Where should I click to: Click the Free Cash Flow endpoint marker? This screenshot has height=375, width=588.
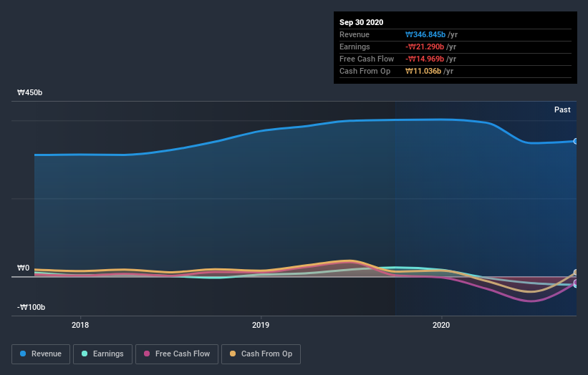[576, 283]
